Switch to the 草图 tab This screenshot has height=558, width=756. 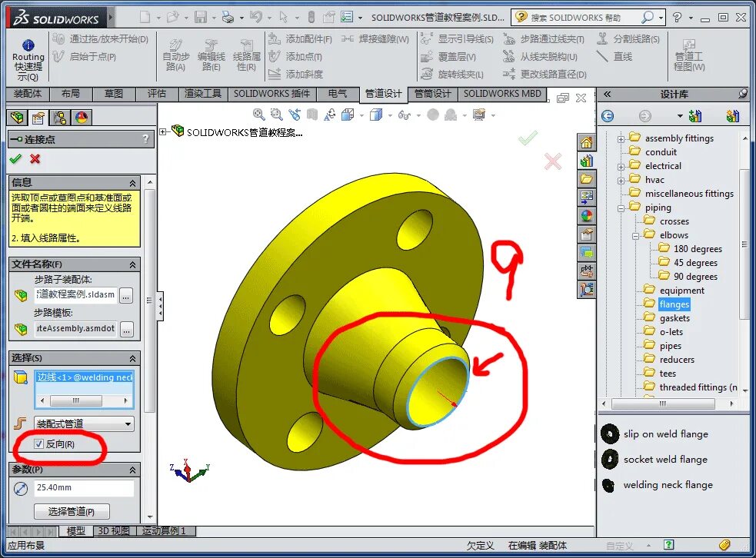[114, 94]
